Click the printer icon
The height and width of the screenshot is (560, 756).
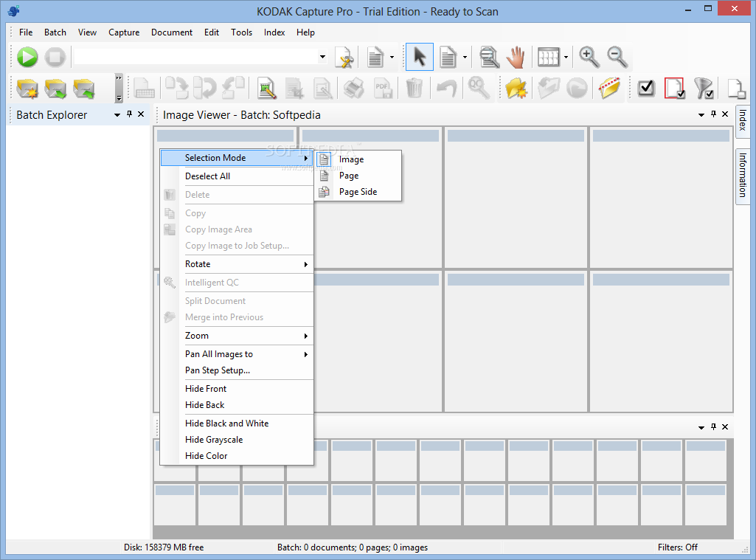point(354,89)
